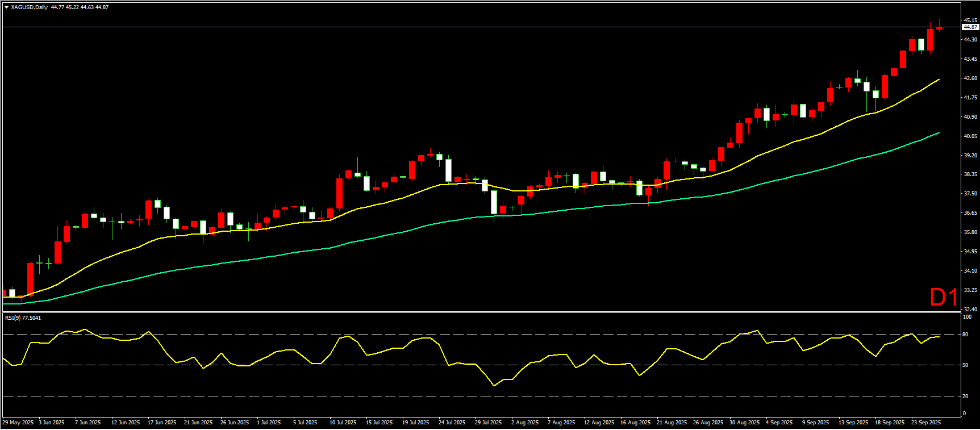This screenshot has height=430, width=980.
Task: Select the 10 Jul 2025 date label
Action: point(343,423)
